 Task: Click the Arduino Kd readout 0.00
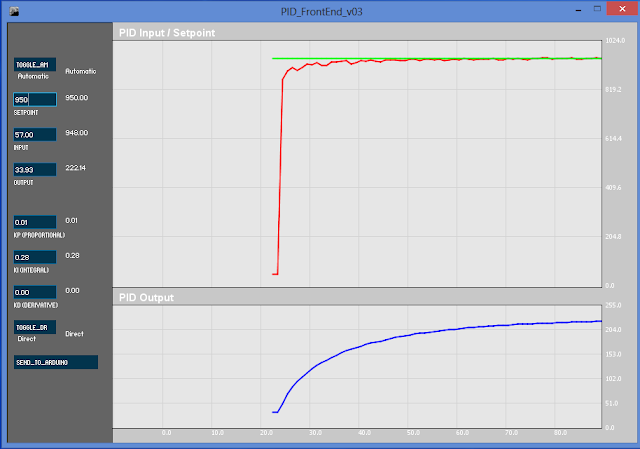72,291
